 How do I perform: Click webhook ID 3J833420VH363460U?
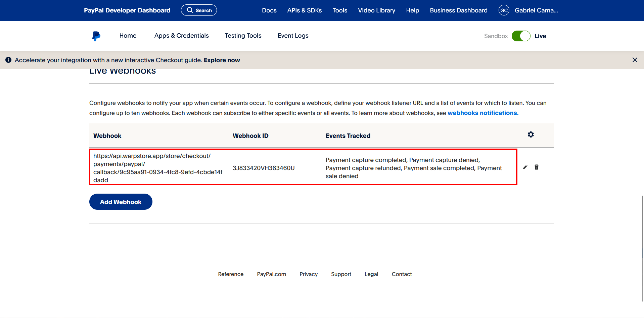coord(264,168)
